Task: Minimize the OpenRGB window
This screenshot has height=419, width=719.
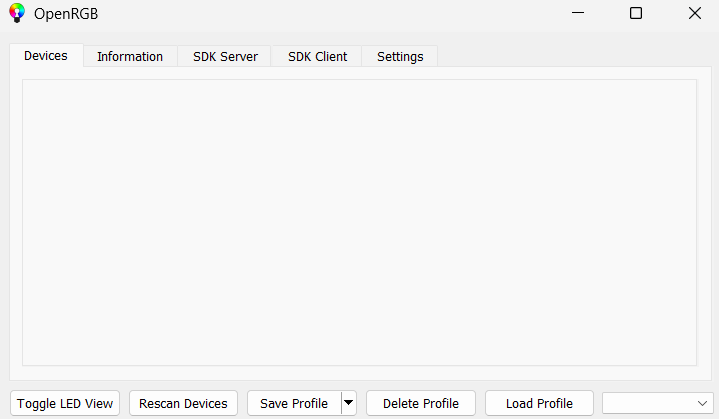Action: coord(577,13)
